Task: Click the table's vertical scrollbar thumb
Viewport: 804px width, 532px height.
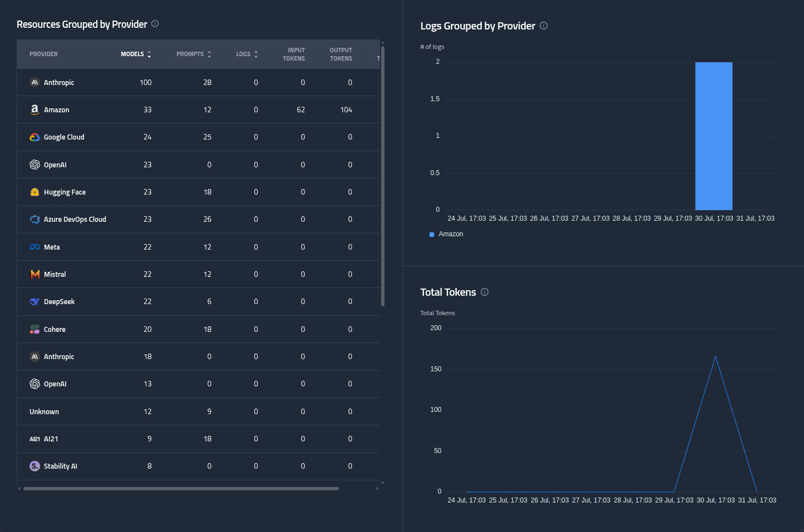Action: point(383,176)
